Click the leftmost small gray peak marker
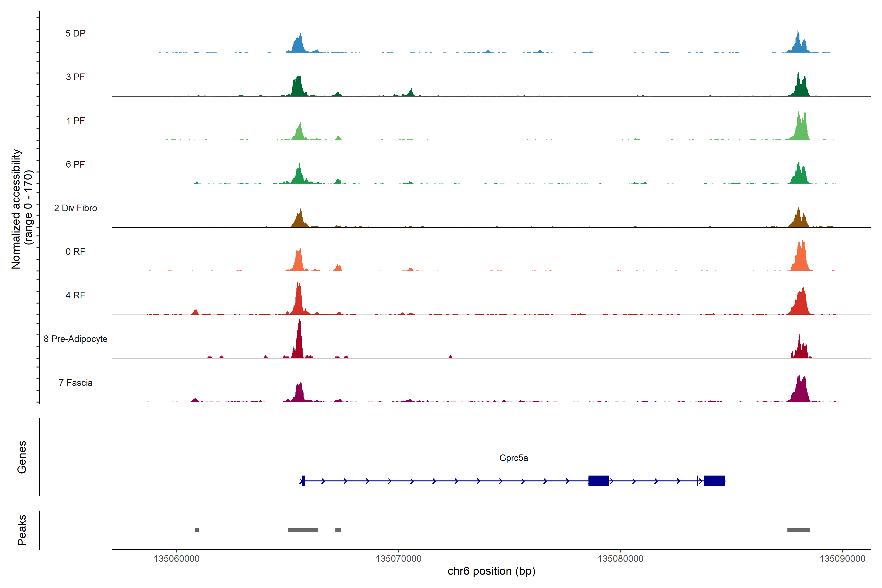The height and width of the screenshot is (588, 882). click(197, 530)
